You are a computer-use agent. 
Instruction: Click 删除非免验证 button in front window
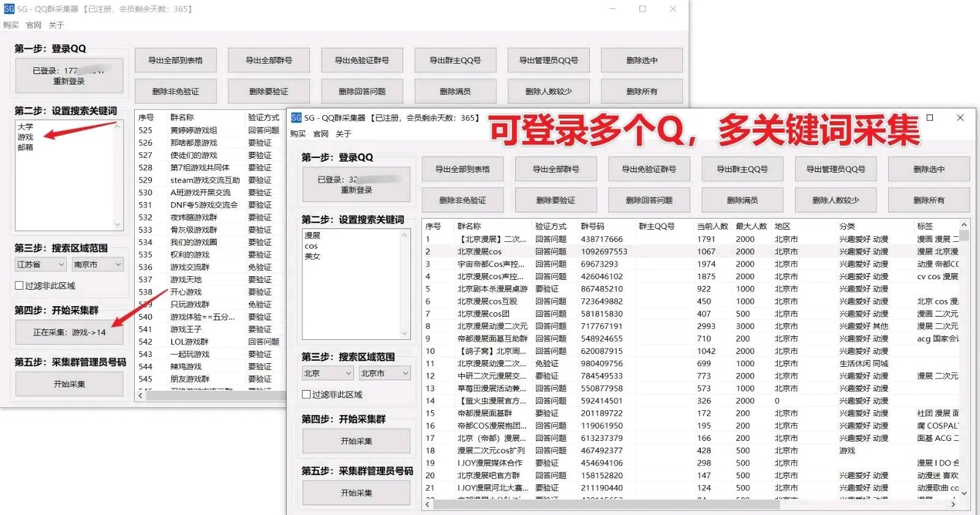(x=462, y=200)
